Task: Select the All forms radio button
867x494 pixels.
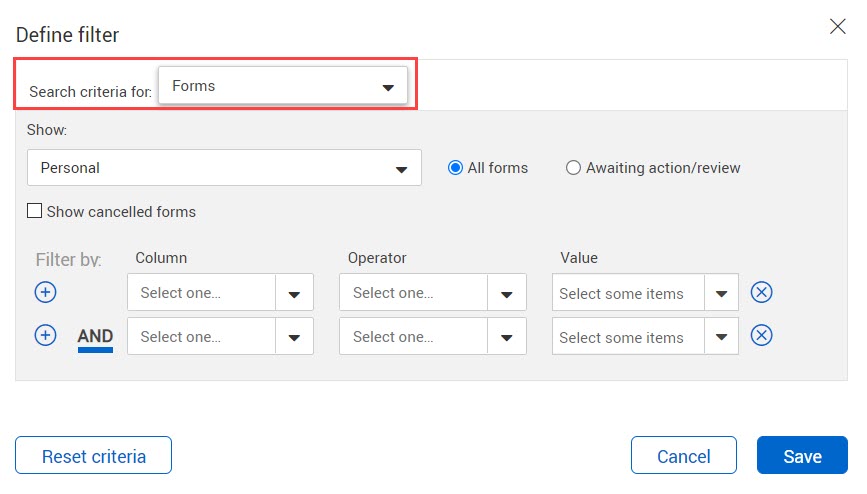Action: coord(455,168)
